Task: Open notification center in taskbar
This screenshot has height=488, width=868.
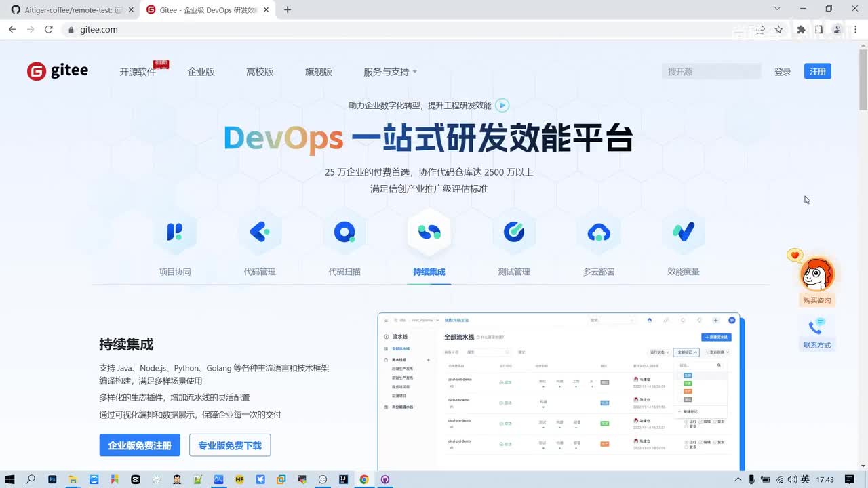Action: pyautogui.click(x=850, y=479)
